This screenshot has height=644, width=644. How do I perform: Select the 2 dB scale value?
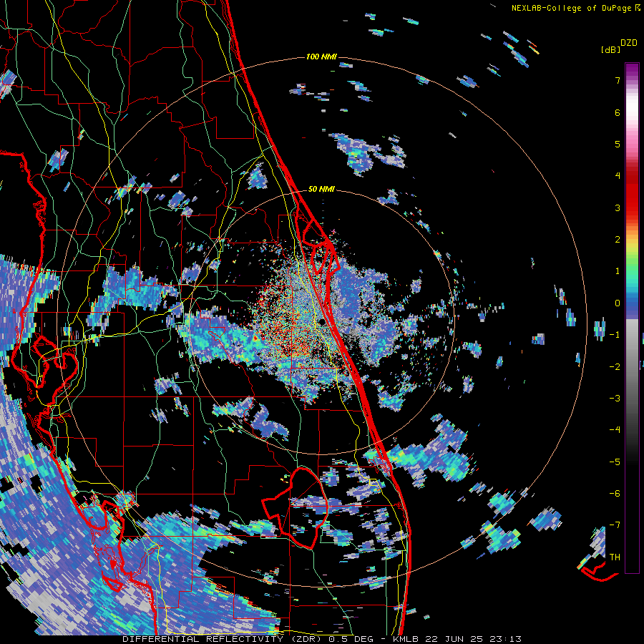pyautogui.click(x=618, y=240)
